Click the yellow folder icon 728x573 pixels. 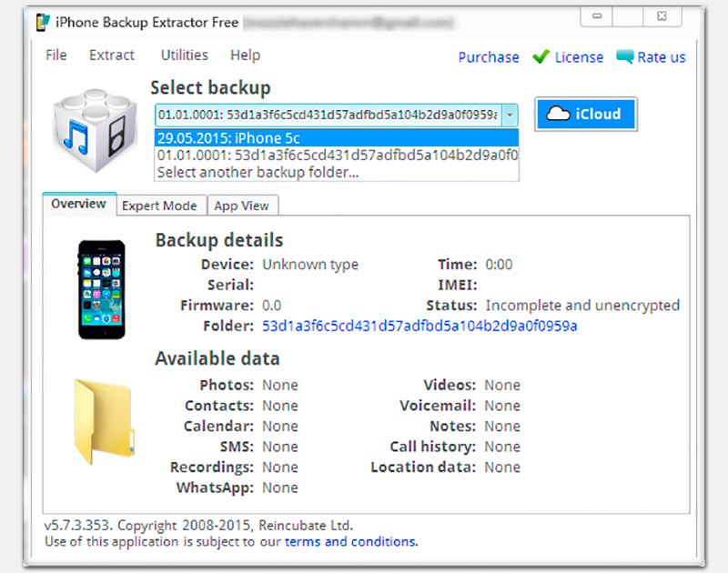pos(104,421)
